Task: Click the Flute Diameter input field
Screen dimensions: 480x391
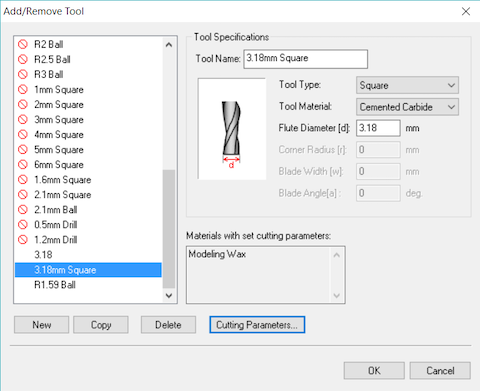Action: coord(378,128)
